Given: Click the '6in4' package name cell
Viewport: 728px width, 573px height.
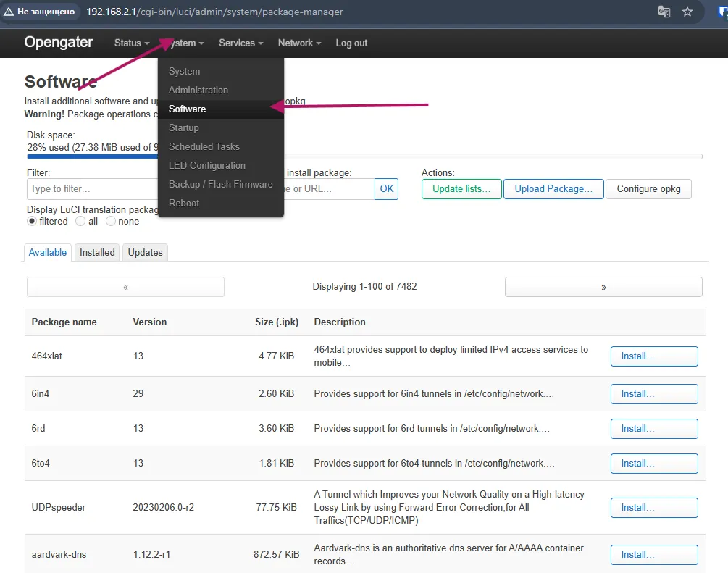Looking at the screenshot, I should (41, 394).
